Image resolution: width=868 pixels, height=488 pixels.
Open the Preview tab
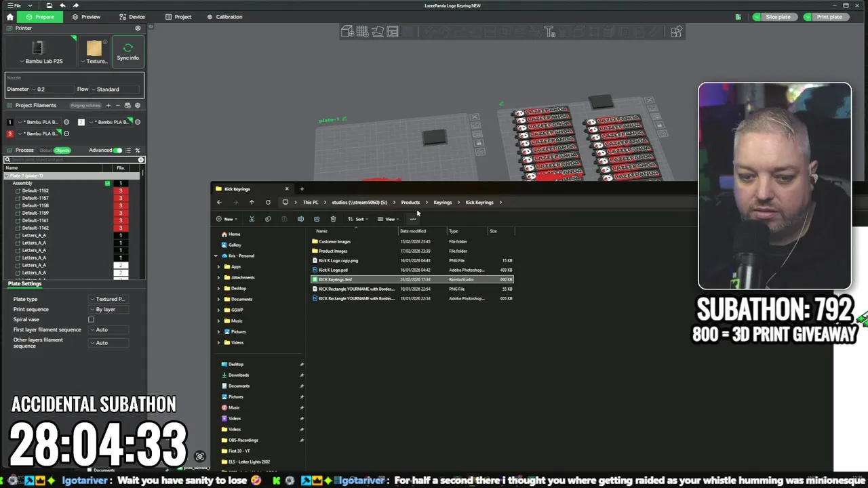85,17
